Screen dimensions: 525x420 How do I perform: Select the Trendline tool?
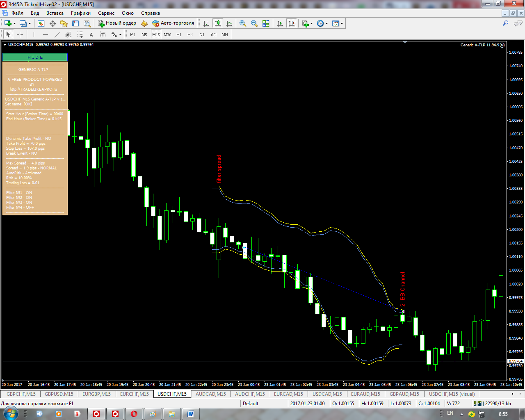(x=57, y=34)
